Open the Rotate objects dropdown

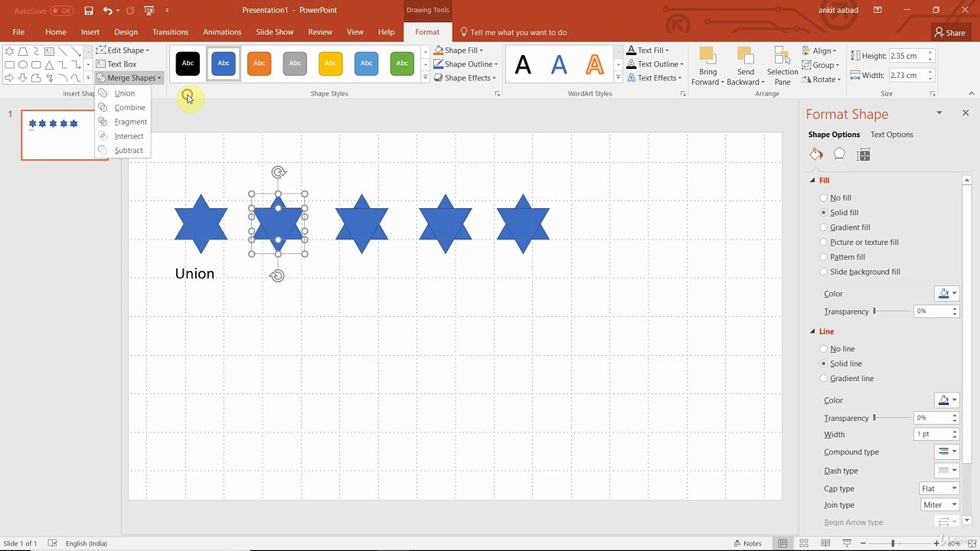tap(820, 80)
